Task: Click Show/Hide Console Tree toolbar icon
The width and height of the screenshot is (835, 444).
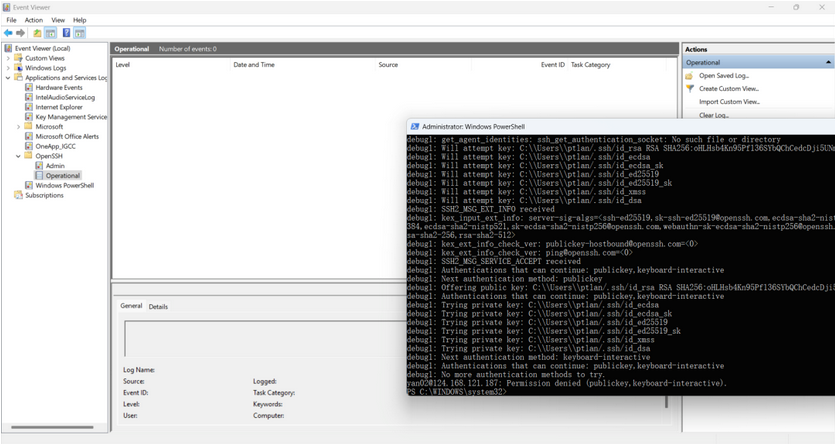Action: tap(50, 33)
